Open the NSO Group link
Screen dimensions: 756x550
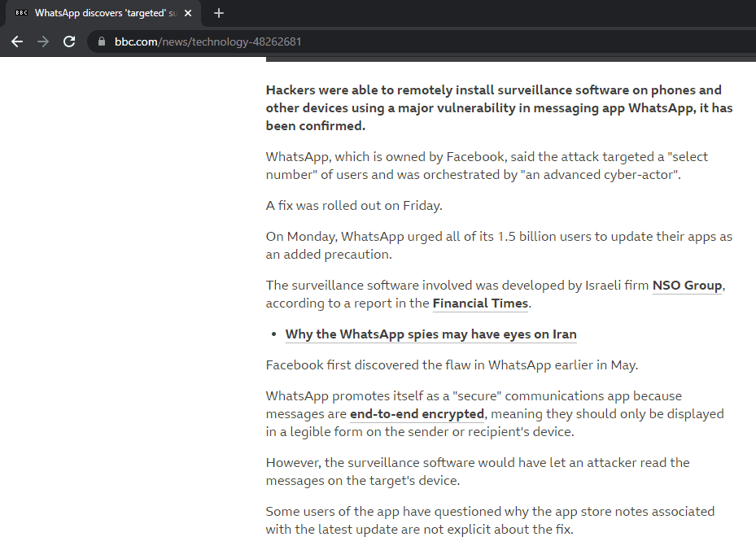coord(687,286)
